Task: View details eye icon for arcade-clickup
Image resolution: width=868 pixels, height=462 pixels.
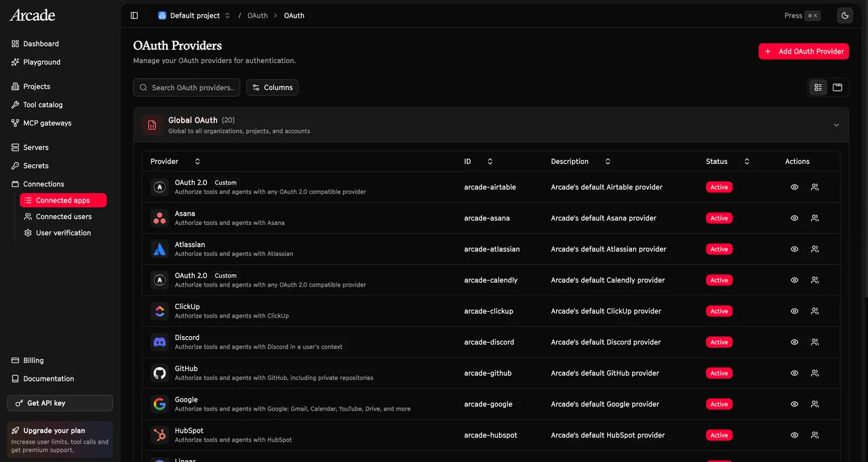Action: [x=795, y=312]
